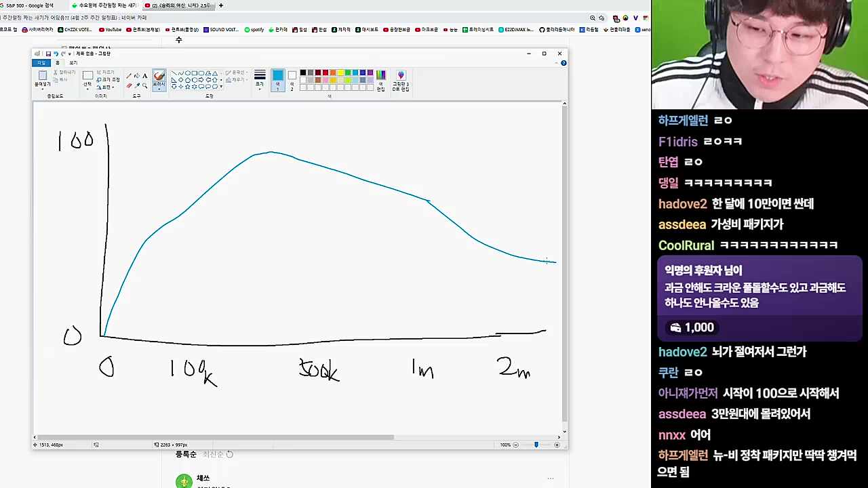Click the 채쏘 commenter profile avatar
This screenshot has width=868, height=488.
coord(184,481)
